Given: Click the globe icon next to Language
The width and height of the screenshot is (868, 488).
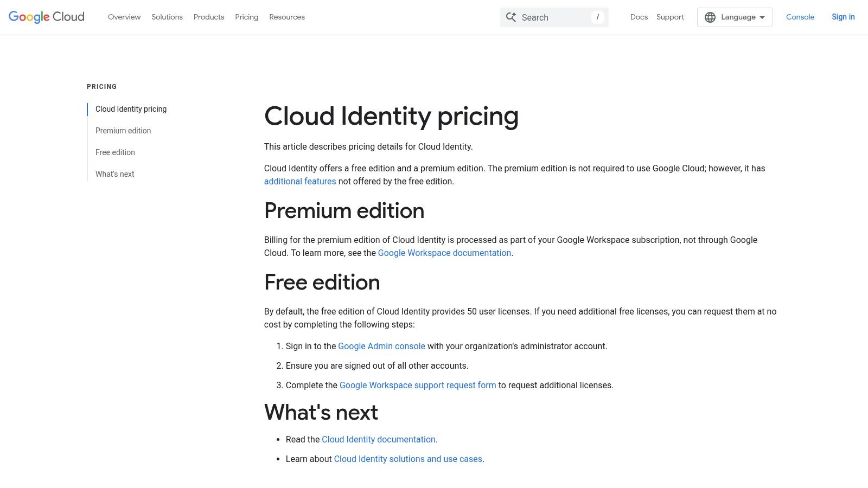Looking at the screenshot, I should (710, 17).
